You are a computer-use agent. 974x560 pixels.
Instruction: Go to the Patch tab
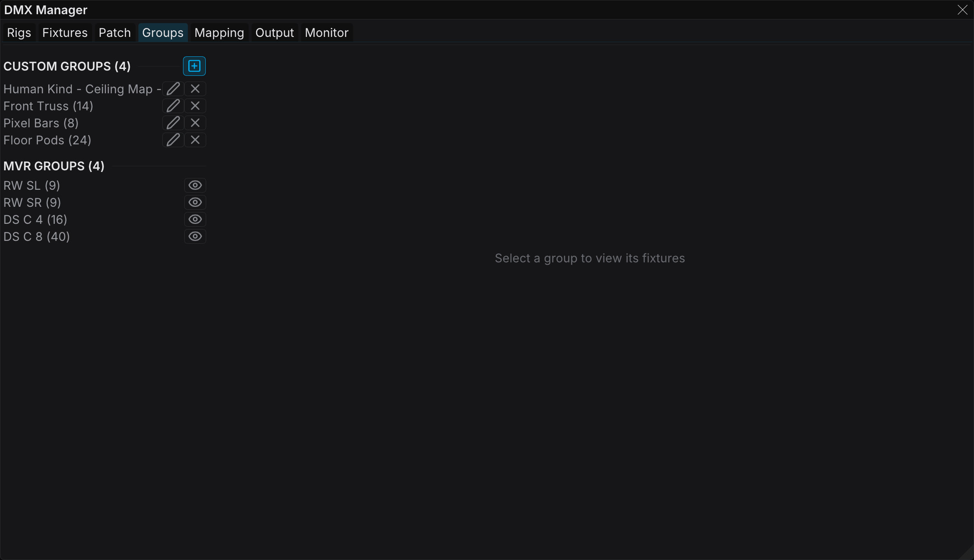[x=115, y=32]
